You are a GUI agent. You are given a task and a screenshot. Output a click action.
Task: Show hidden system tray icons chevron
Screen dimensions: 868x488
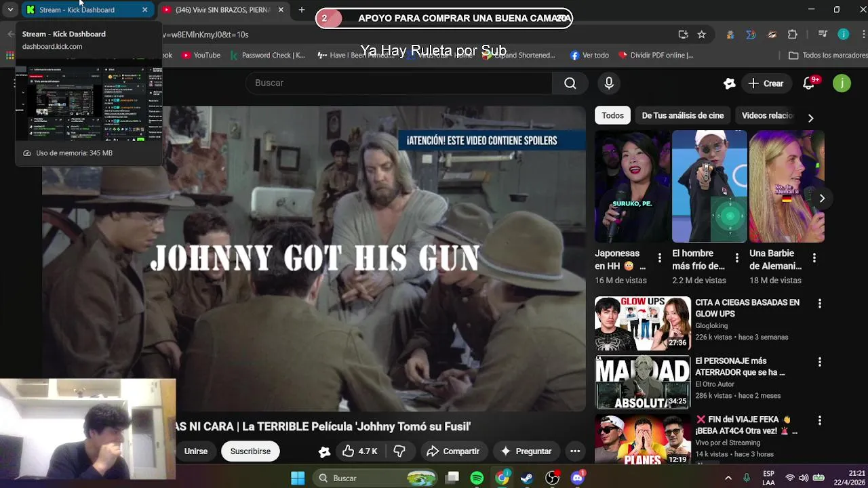coord(728,478)
